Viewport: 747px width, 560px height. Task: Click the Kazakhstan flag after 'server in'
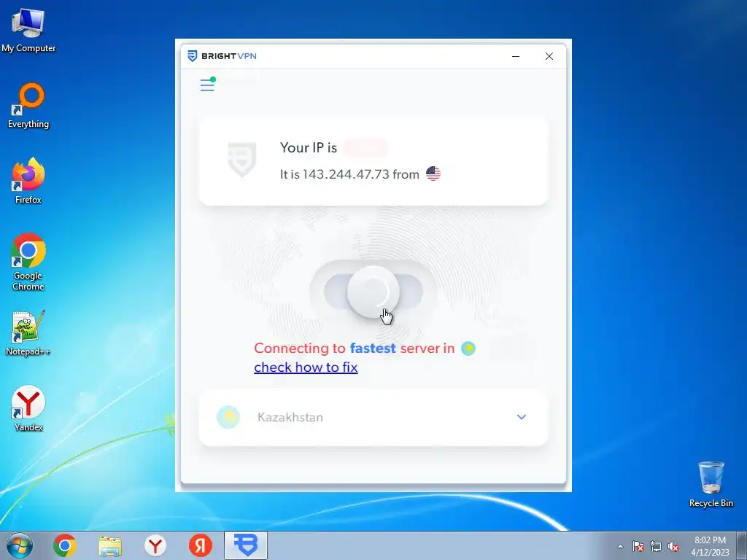point(468,349)
